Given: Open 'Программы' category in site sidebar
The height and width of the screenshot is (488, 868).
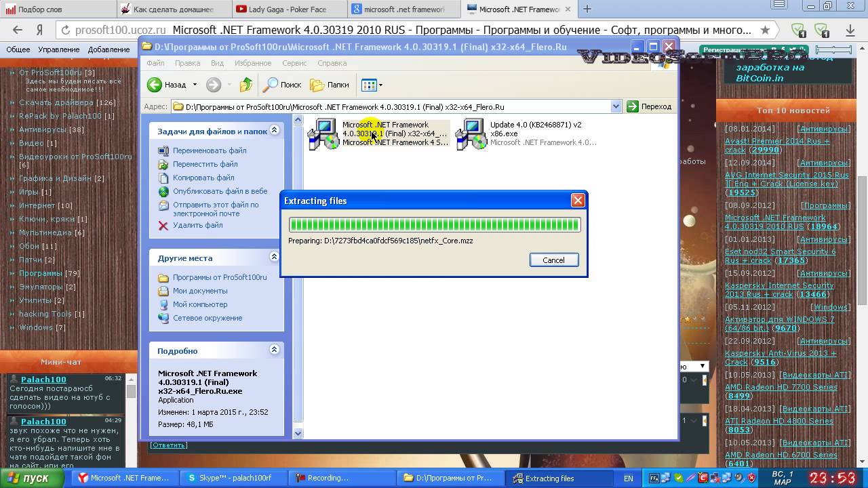Looking at the screenshot, I should click(x=41, y=273).
